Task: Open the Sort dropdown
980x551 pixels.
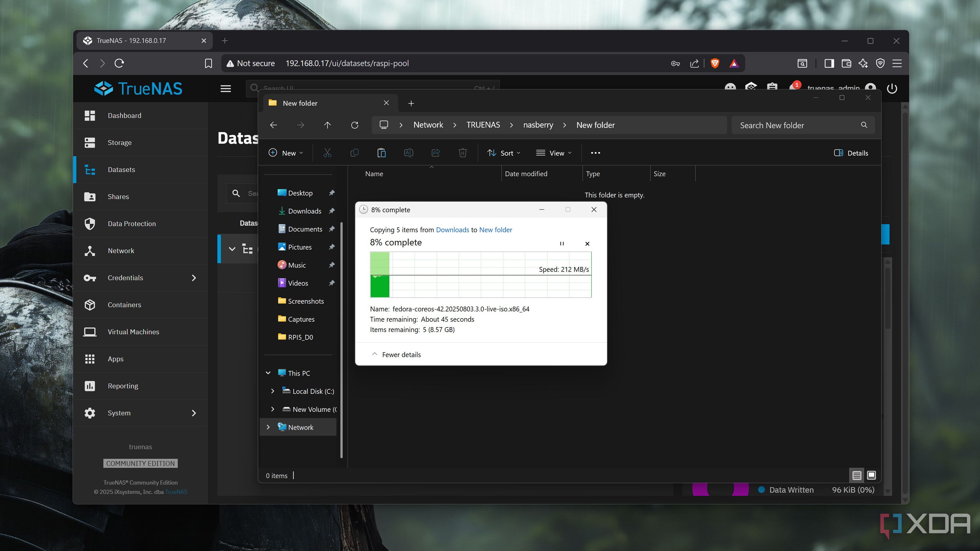Action: click(x=504, y=153)
